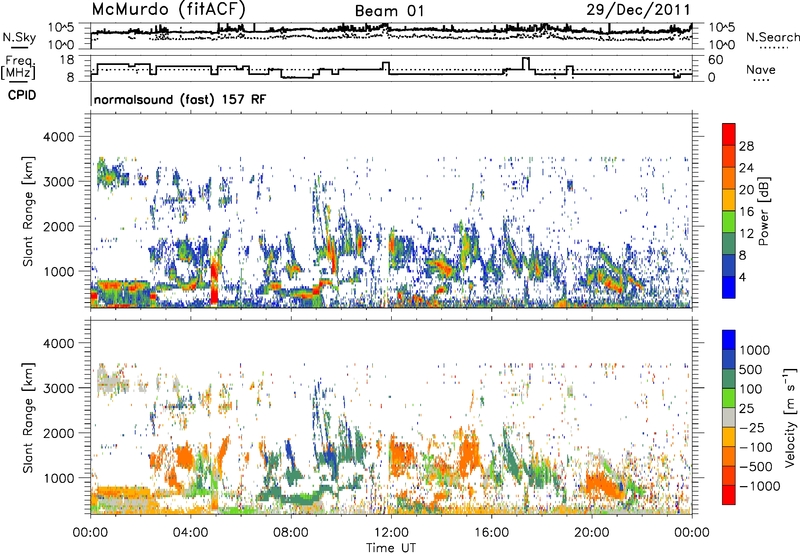800x554 pixels.
Task: Click the "12" power color bar label
Action: [x=746, y=234]
